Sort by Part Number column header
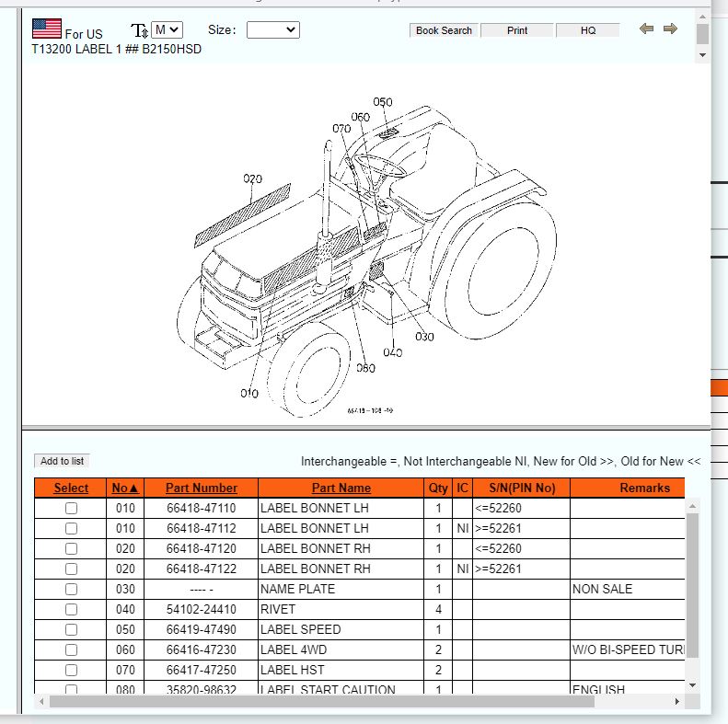 (x=202, y=488)
